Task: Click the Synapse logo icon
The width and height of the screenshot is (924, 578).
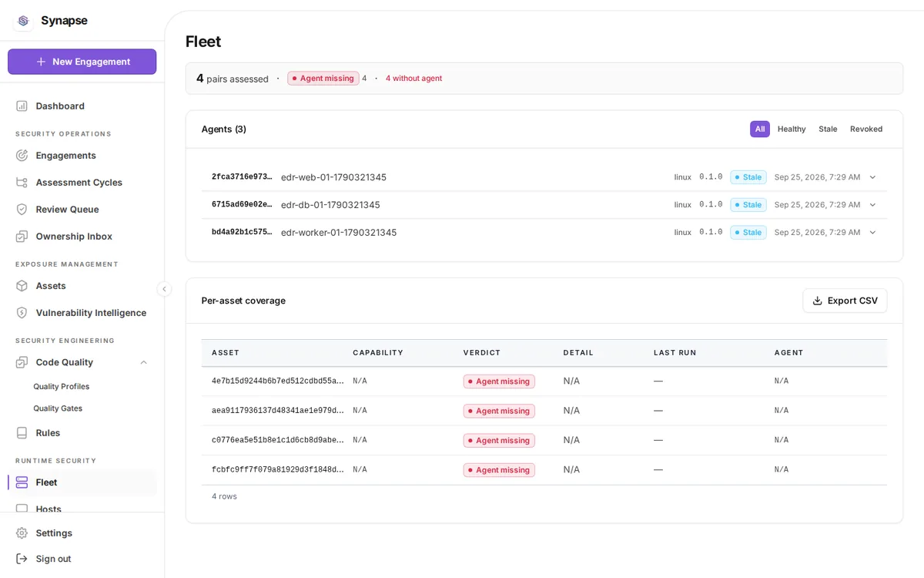Action: click(23, 21)
